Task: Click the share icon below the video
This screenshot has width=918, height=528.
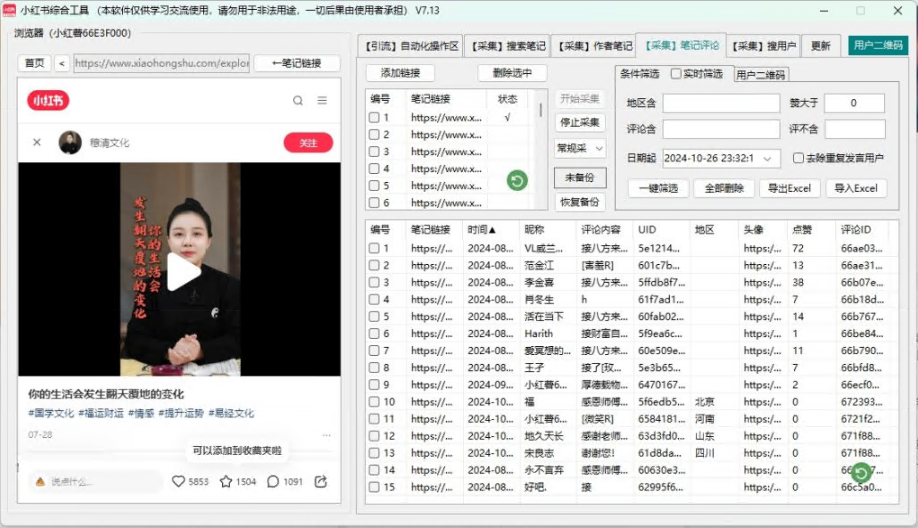Action: [x=320, y=481]
